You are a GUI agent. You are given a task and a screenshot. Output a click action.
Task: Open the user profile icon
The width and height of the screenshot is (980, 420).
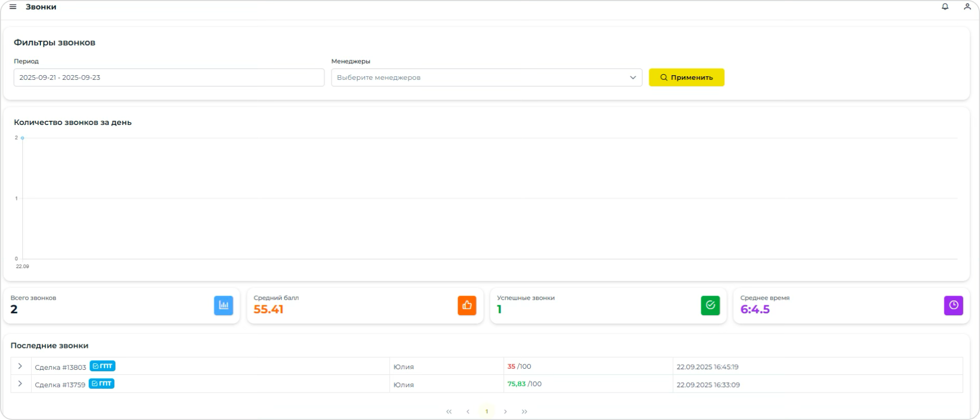(967, 7)
